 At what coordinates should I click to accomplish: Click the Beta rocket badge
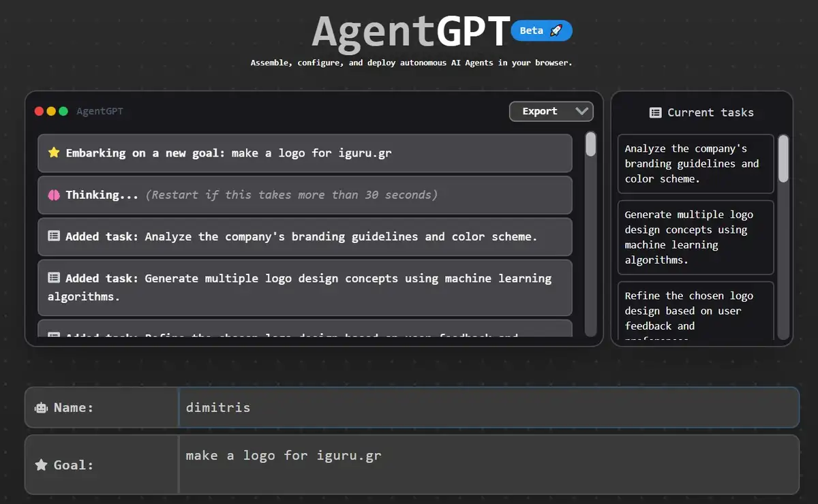pos(541,31)
